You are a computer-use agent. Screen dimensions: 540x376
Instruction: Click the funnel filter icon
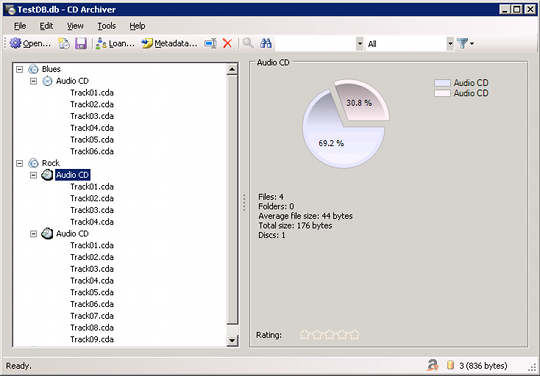point(462,43)
